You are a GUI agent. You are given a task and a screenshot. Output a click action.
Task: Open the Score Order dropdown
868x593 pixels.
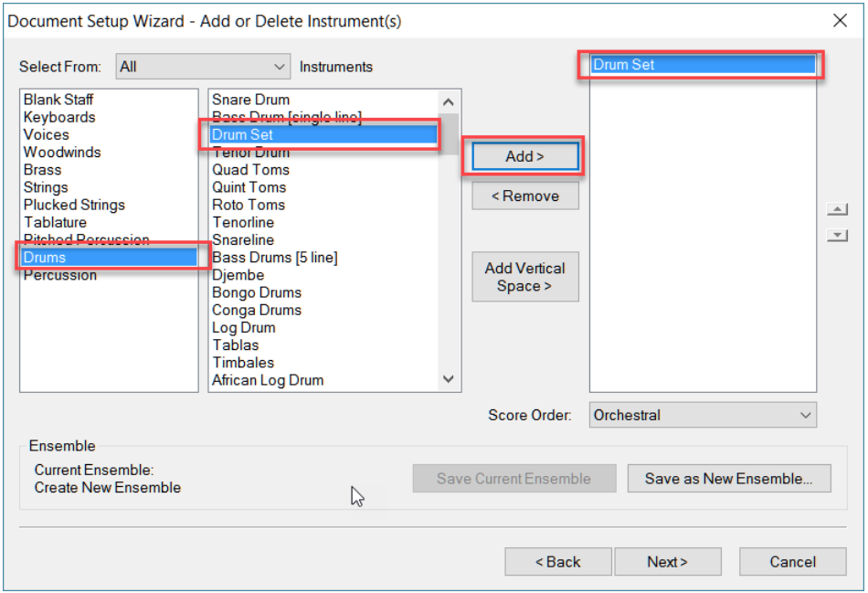tap(702, 415)
